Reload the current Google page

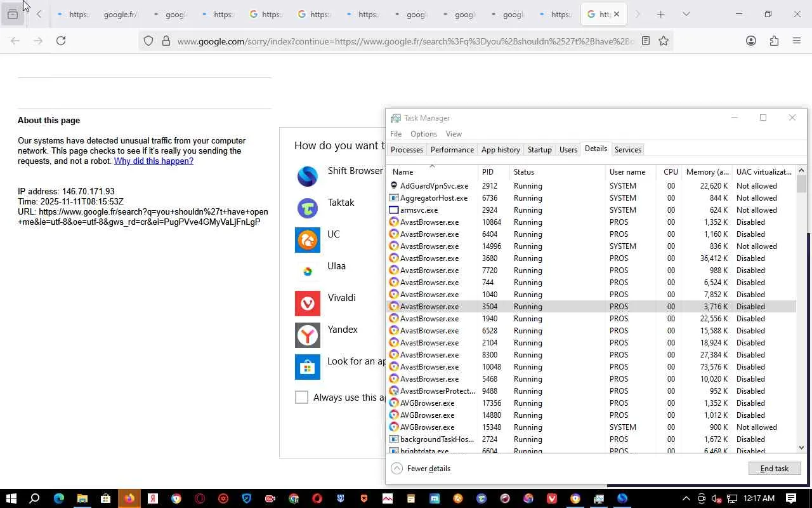point(61,41)
